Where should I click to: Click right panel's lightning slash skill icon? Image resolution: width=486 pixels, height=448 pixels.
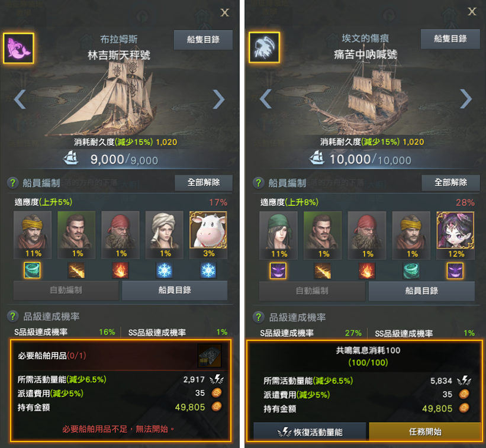coord(323,271)
